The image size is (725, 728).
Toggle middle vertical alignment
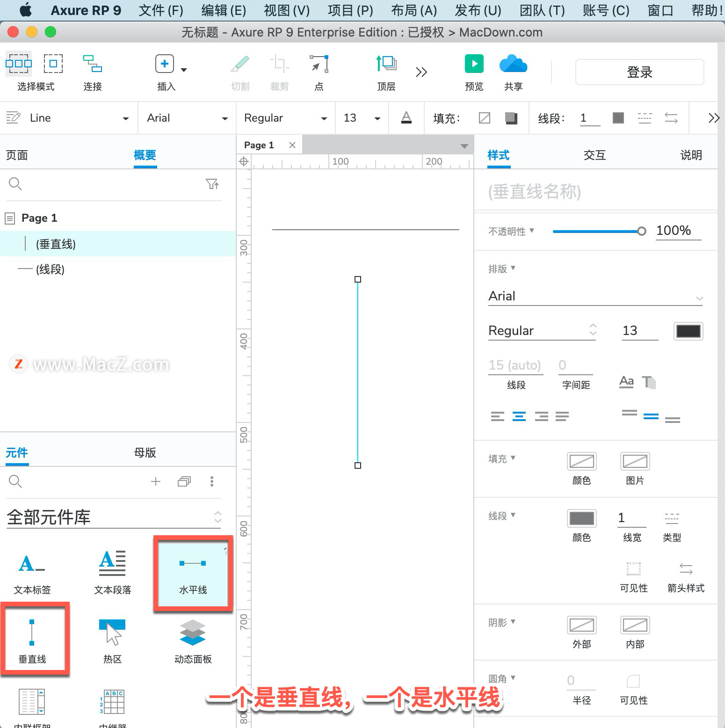point(651,416)
